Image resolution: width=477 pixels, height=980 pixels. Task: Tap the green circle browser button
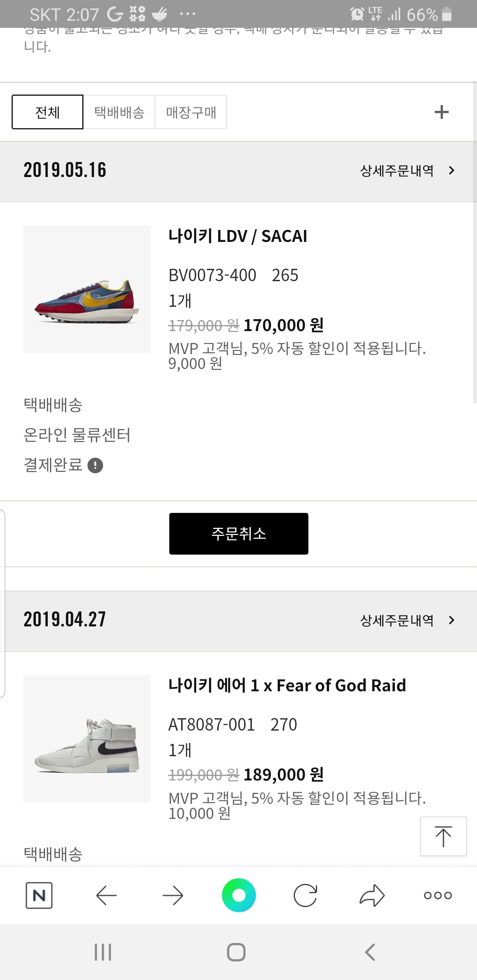pyautogui.click(x=238, y=895)
